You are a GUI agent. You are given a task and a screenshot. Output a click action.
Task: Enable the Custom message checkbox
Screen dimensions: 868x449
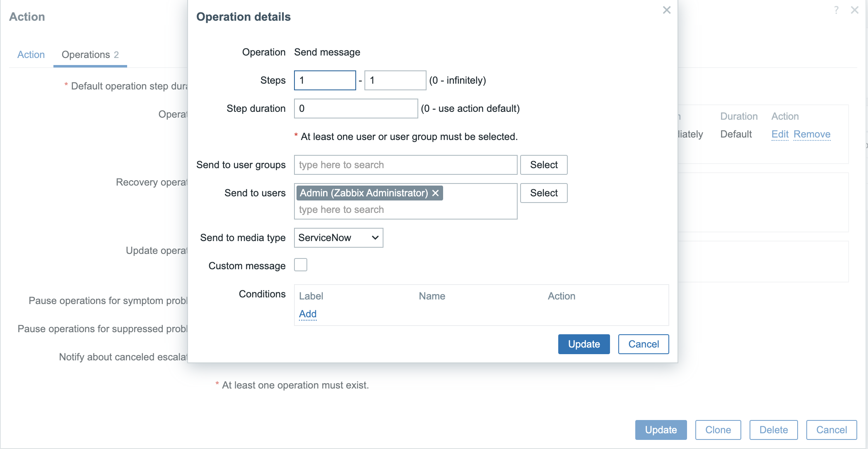pyautogui.click(x=301, y=265)
